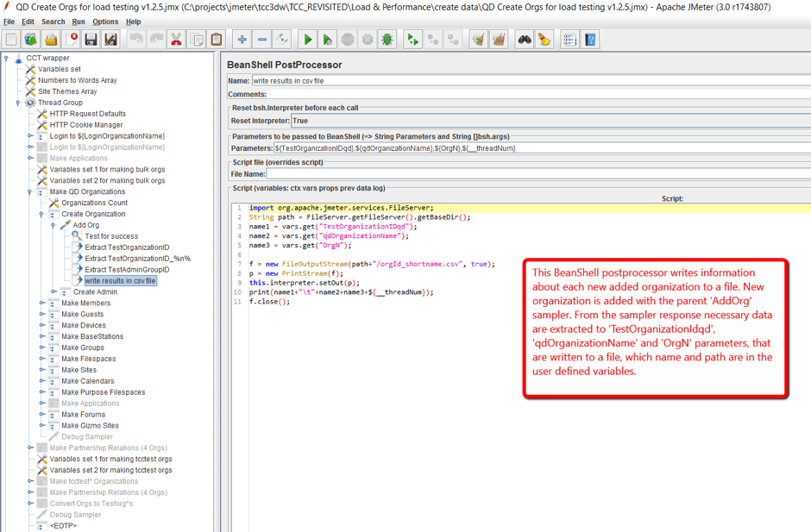Select Variables set 2 for making tcctest orgs
This screenshot has width=811, height=532.
[x=110, y=470]
